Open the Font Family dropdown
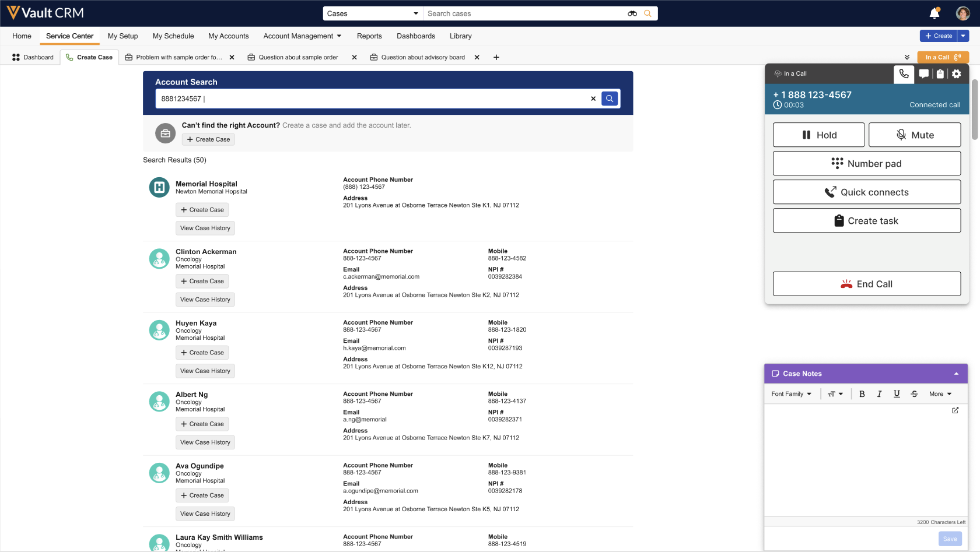Viewport: 980px width, 552px height. [791, 394]
